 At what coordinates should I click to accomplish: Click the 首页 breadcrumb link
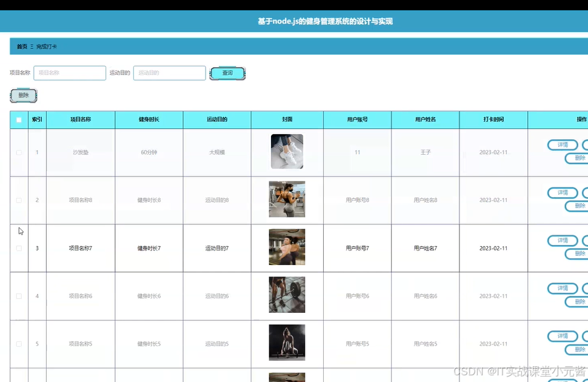tap(20, 46)
